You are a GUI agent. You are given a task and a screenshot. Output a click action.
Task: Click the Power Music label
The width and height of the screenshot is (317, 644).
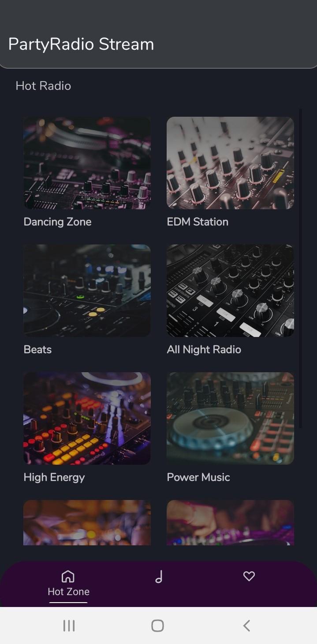(x=198, y=477)
